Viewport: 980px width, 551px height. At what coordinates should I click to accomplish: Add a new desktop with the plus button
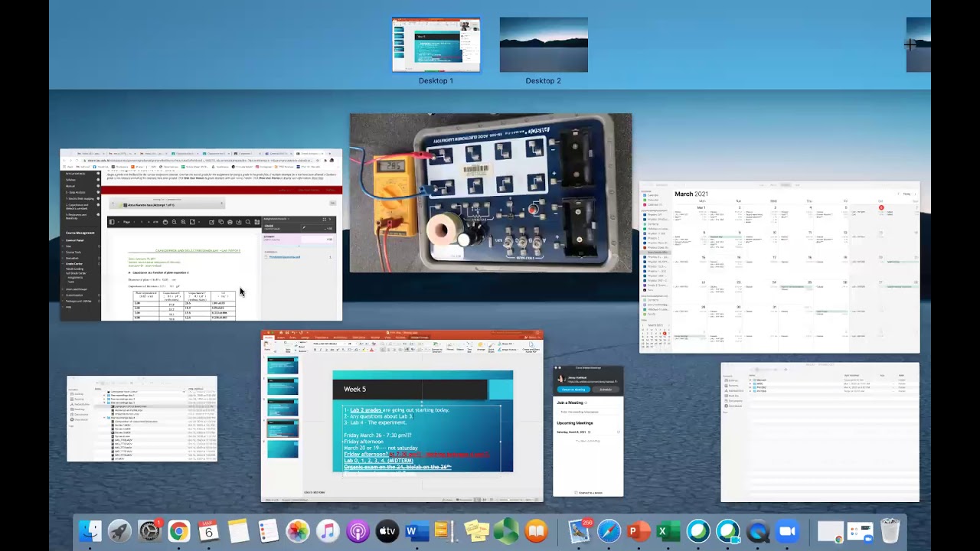(x=910, y=45)
